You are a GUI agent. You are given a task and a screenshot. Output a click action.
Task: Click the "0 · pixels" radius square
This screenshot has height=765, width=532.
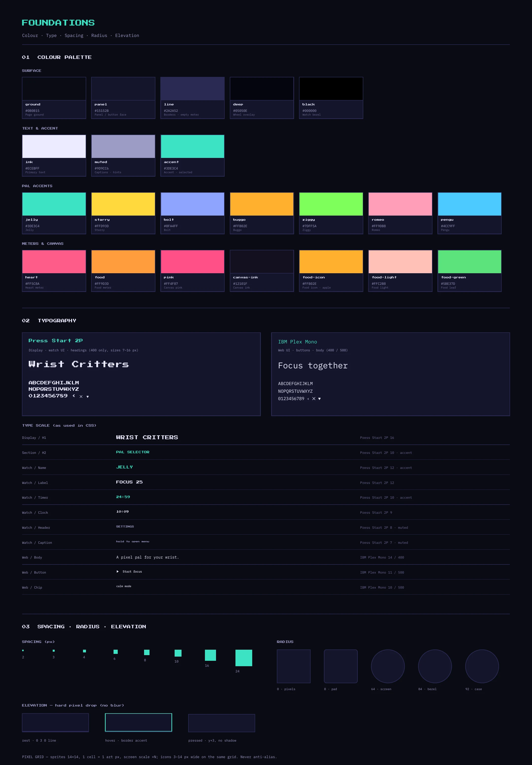click(x=294, y=666)
